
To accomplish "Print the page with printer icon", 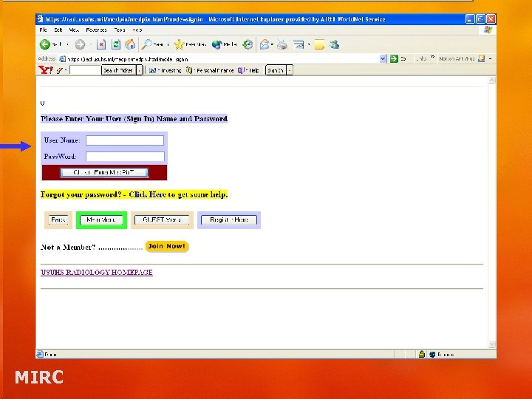I will tap(282, 44).
